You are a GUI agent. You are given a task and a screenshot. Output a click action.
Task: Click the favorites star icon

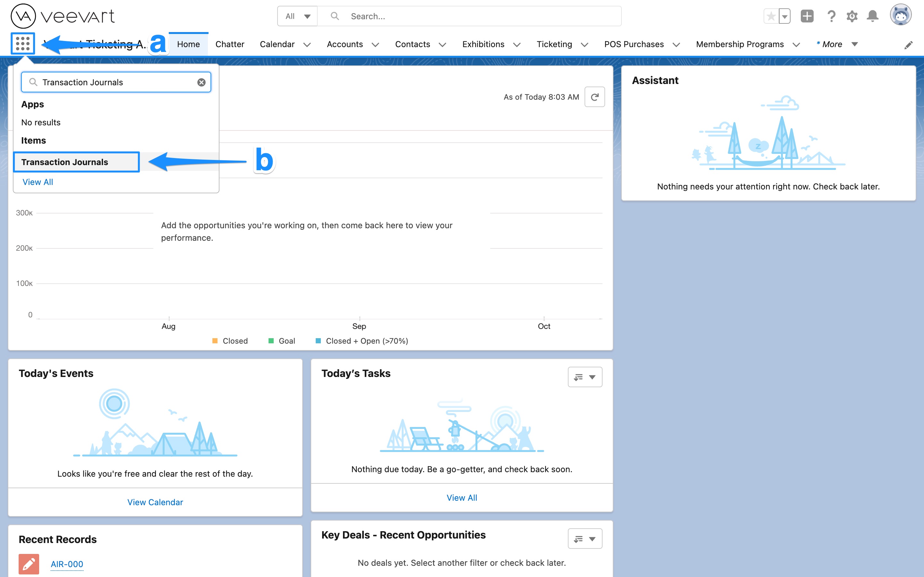pyautogui.click(x=772, y=16)
